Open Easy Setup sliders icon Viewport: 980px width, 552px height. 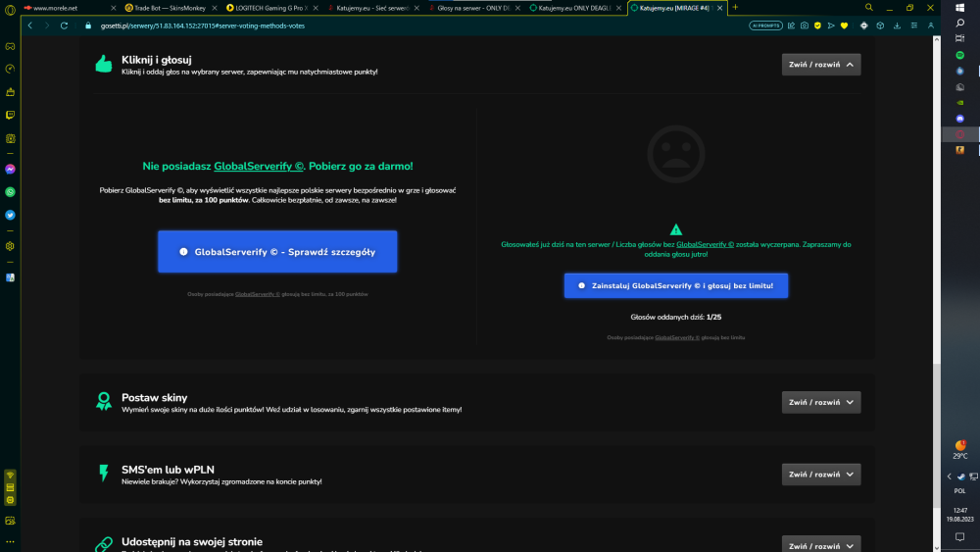pyautogui.click(x=913, y=25)
